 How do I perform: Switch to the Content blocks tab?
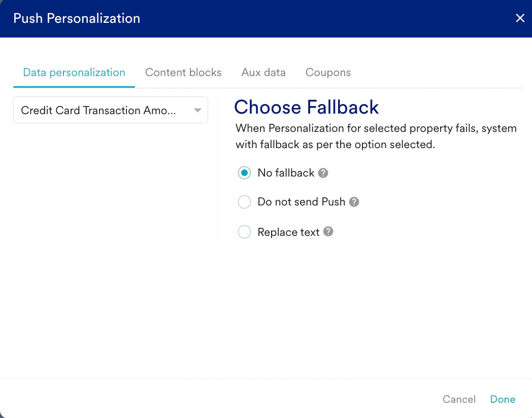pos(183,73)
